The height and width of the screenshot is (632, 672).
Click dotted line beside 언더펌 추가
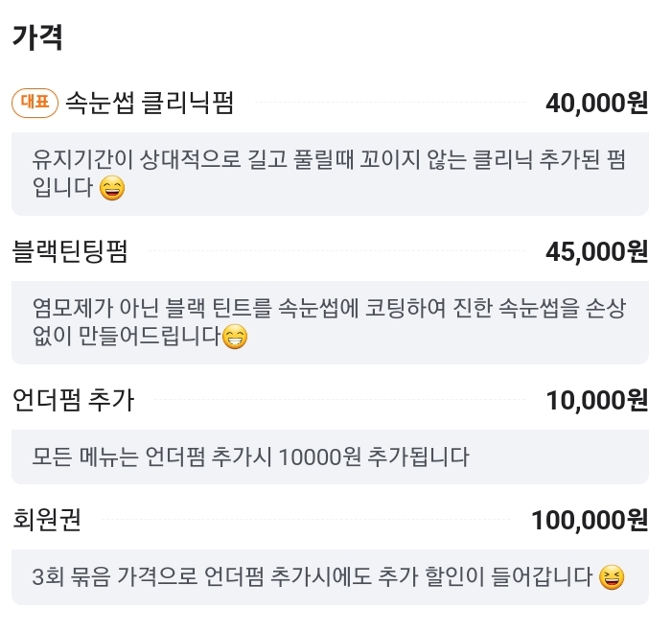point(339,400)
